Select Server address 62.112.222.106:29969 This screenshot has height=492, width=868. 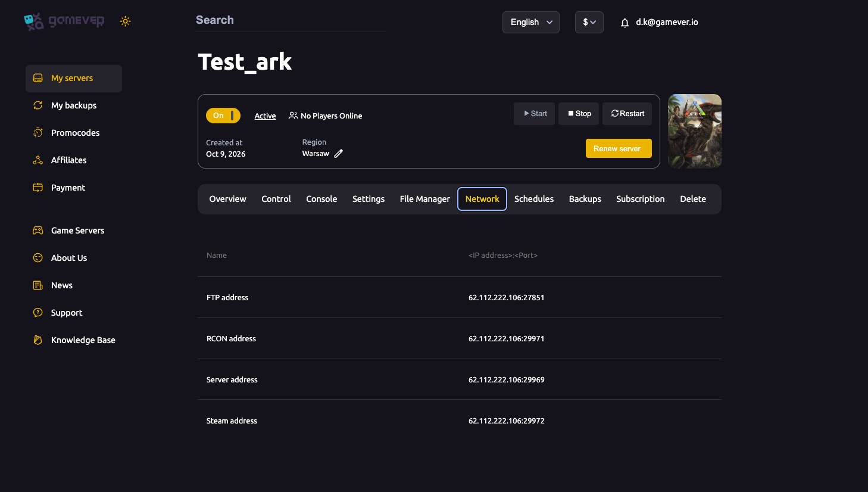pos(507,380)
